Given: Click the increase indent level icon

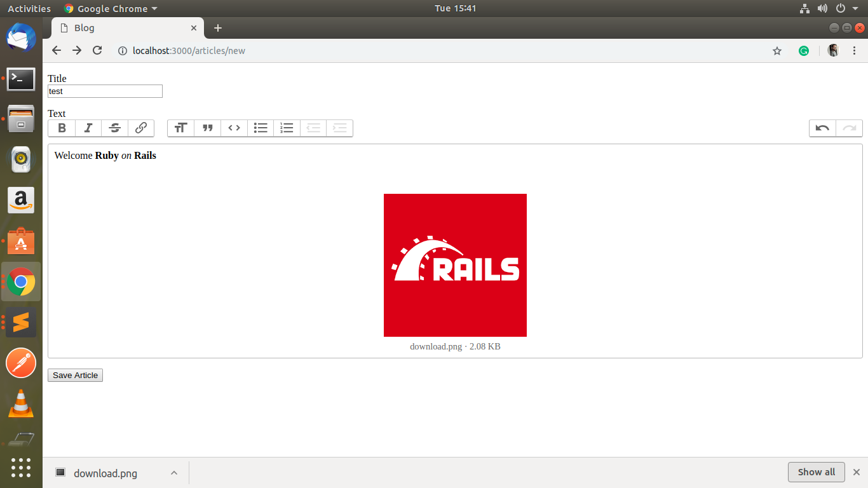Looking at the screenshot, I should (340, 128).
